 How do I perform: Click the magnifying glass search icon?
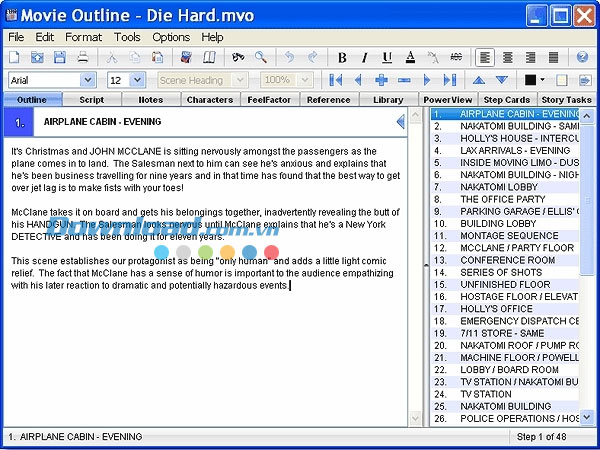(x=261, y=57)
